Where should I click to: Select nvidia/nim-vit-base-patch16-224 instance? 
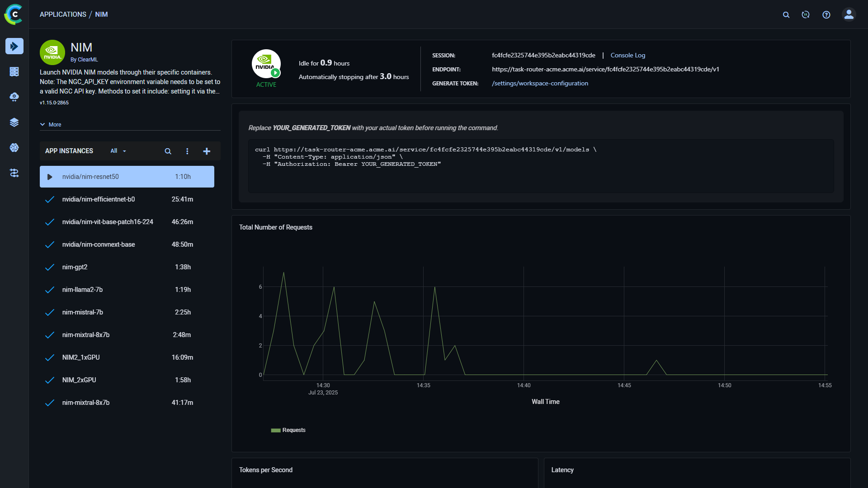127,222
